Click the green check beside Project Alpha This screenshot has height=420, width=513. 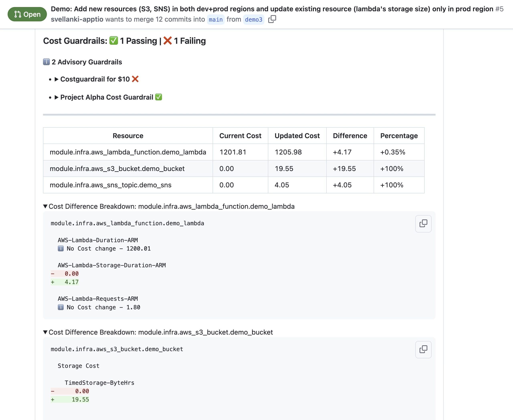coord(158,97)
